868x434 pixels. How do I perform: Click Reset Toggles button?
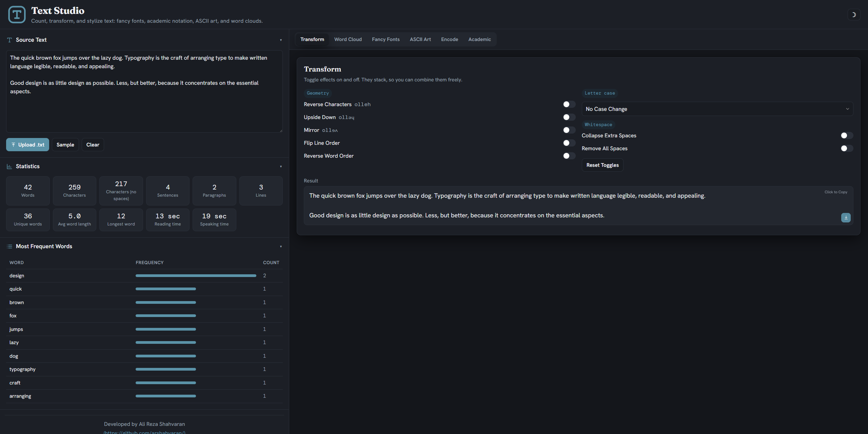pyautogui.click(x=603, y=165)
